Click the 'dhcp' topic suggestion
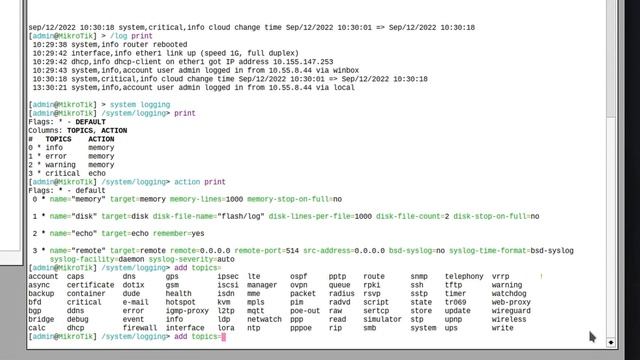 click(76, 328)
